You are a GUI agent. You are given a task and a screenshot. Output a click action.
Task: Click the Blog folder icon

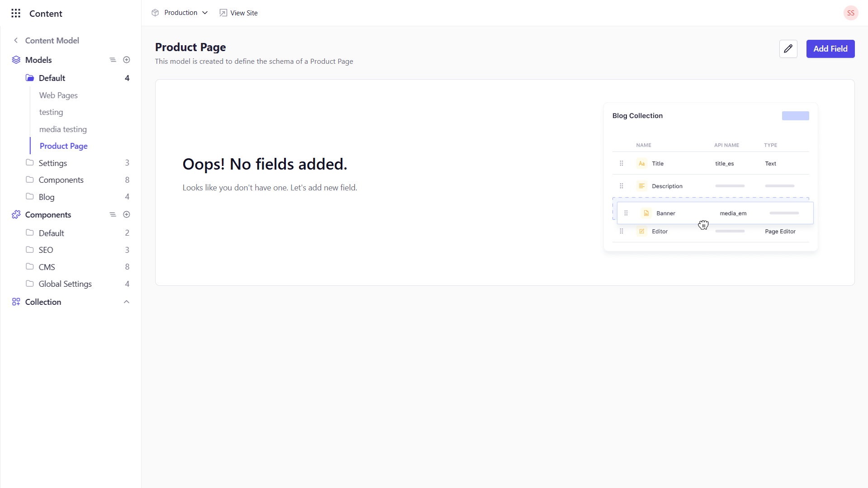pos(30,196)
